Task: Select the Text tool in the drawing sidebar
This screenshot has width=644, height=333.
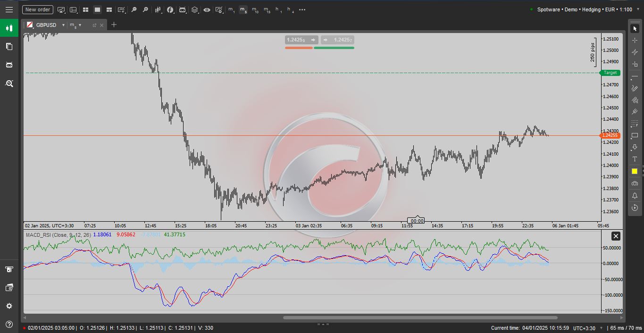Action: [x=634, y=159]
